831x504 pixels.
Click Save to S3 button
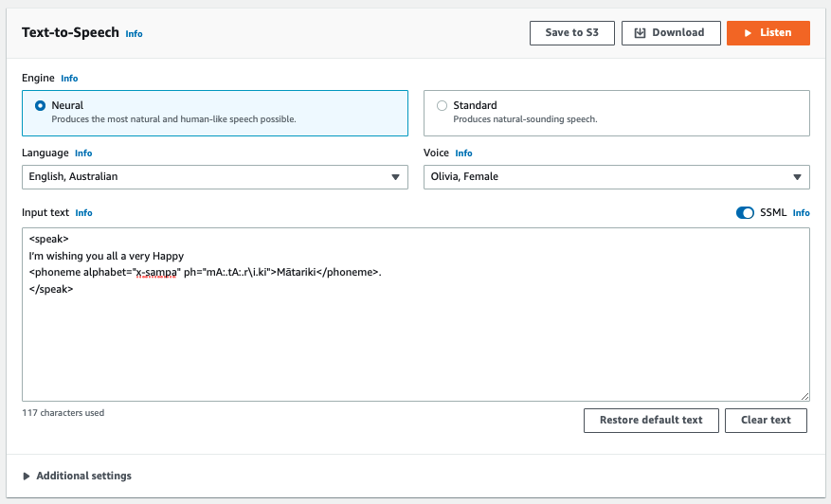571,32
